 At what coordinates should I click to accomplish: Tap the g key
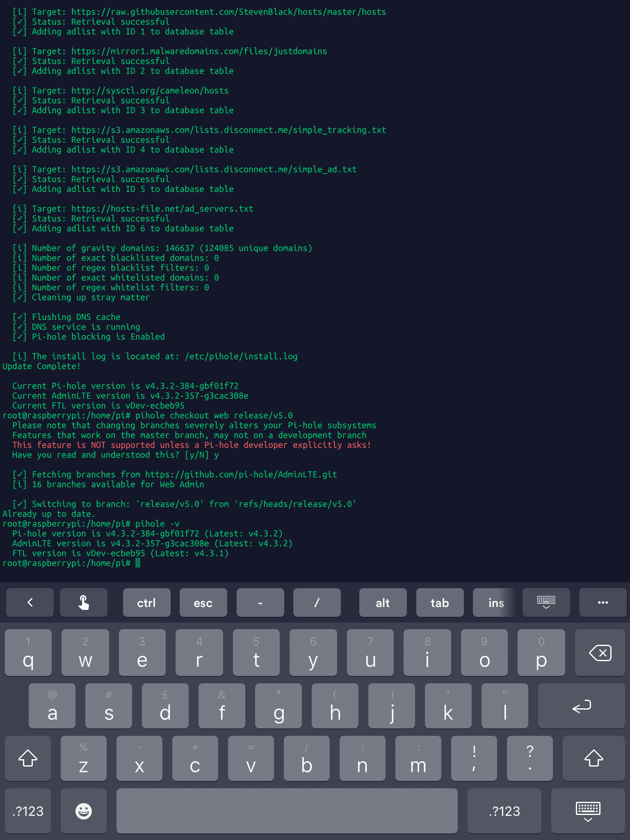click(x=278, y=706)
